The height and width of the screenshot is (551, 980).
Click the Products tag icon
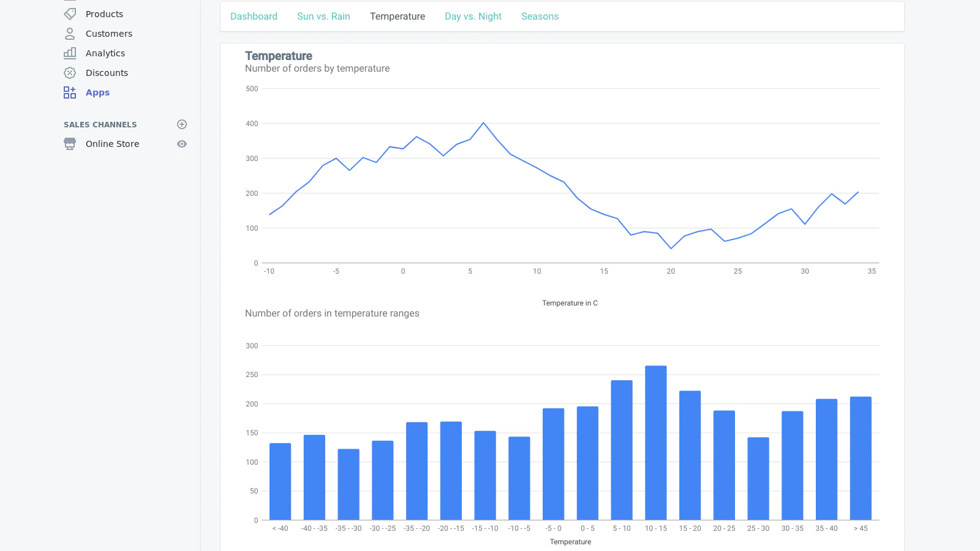point(70,14)
